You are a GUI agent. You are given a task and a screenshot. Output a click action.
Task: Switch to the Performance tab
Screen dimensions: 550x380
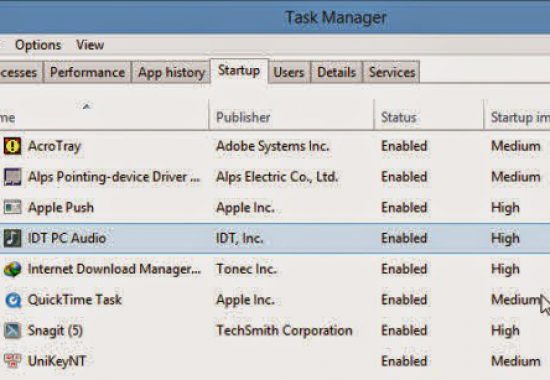pos(87,72)
